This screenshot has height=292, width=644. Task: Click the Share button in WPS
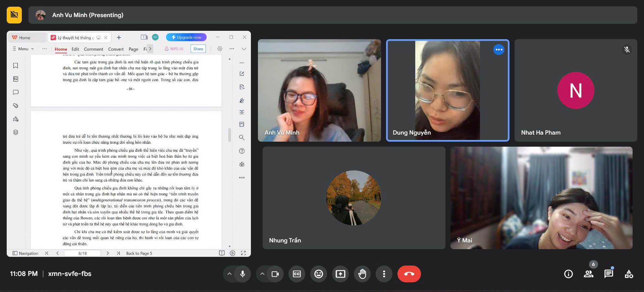198,49
